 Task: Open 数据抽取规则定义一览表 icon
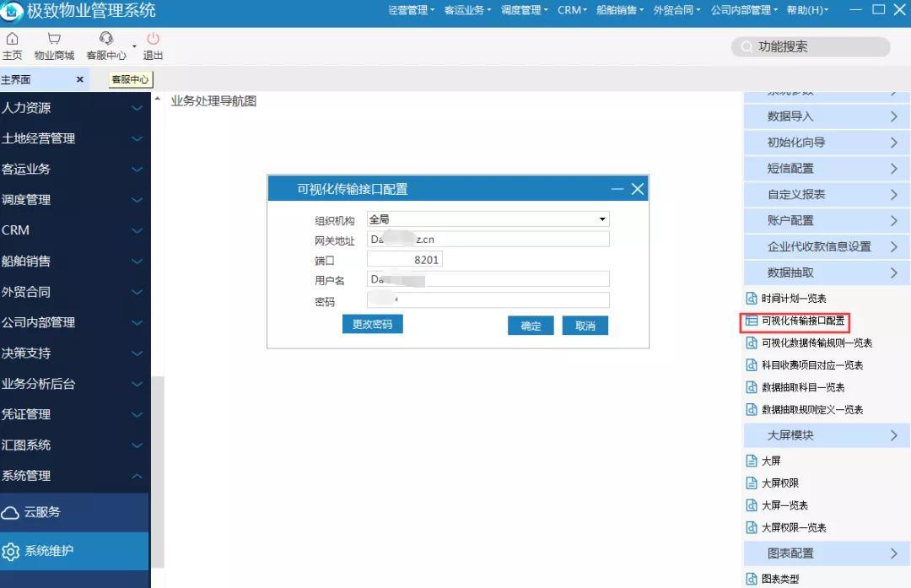[752, 409]
